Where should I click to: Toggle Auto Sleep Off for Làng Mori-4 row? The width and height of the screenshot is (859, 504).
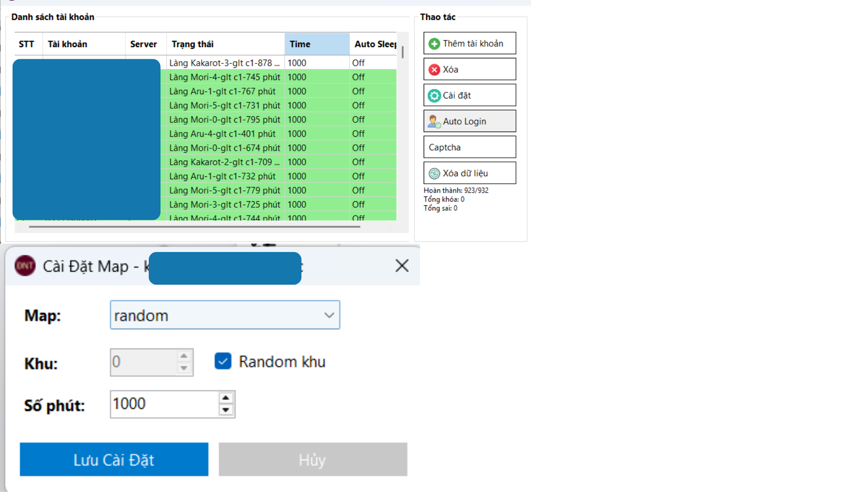[358, 77]
